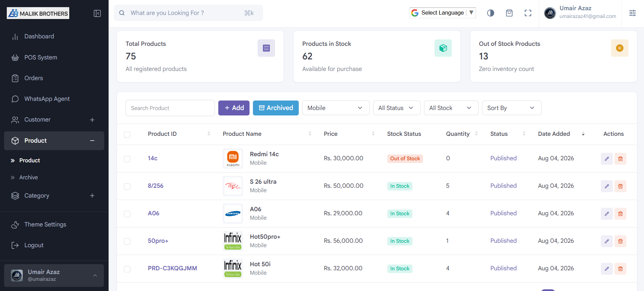Screen dimensions: 644x291
Task: Click the Add product button
Action: [x=234, y=108]
